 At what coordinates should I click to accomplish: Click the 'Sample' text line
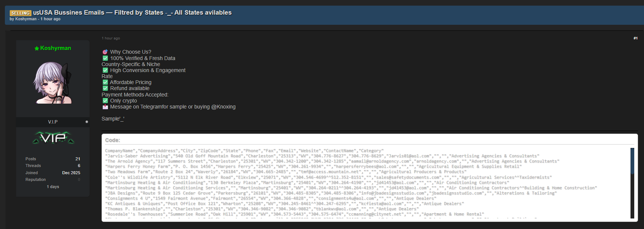click(113, 119)
